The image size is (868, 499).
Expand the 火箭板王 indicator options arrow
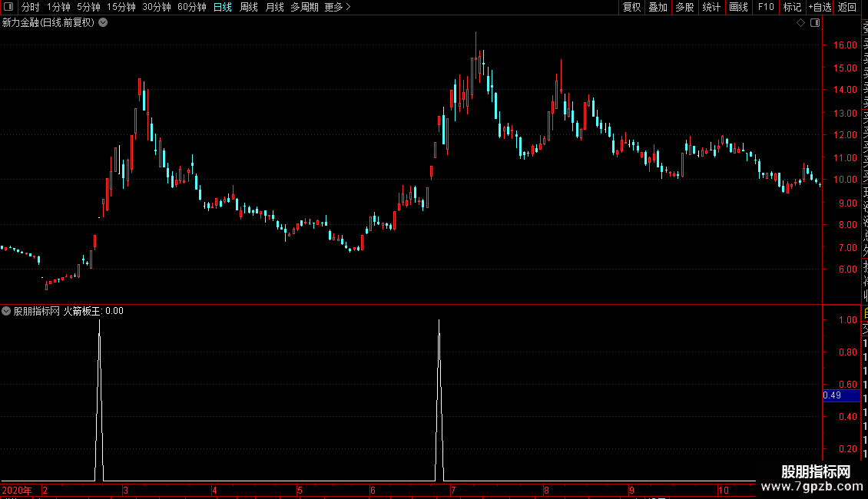click(x=6, y=311)
